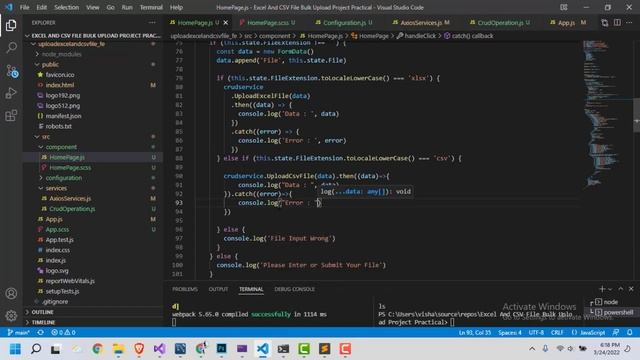Change Spaces: 4 indentation setting
Image resolution: width=640 pixels, height=360 pixels.
[x=510, y=332]
